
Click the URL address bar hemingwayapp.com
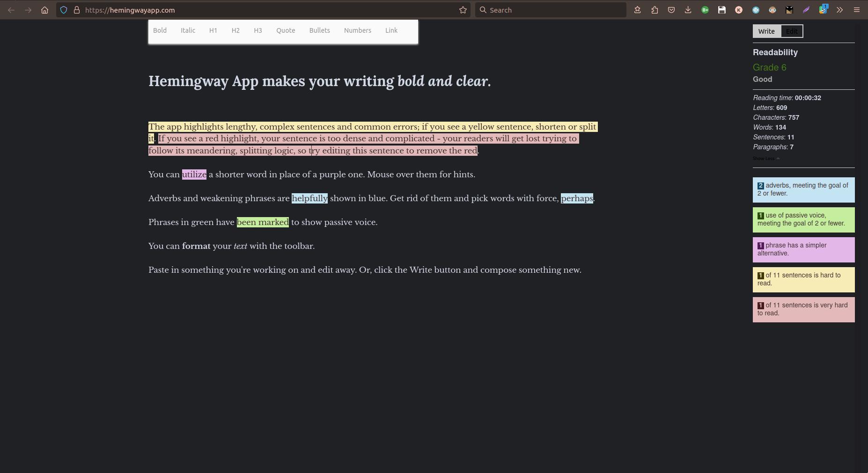point(263,10)
